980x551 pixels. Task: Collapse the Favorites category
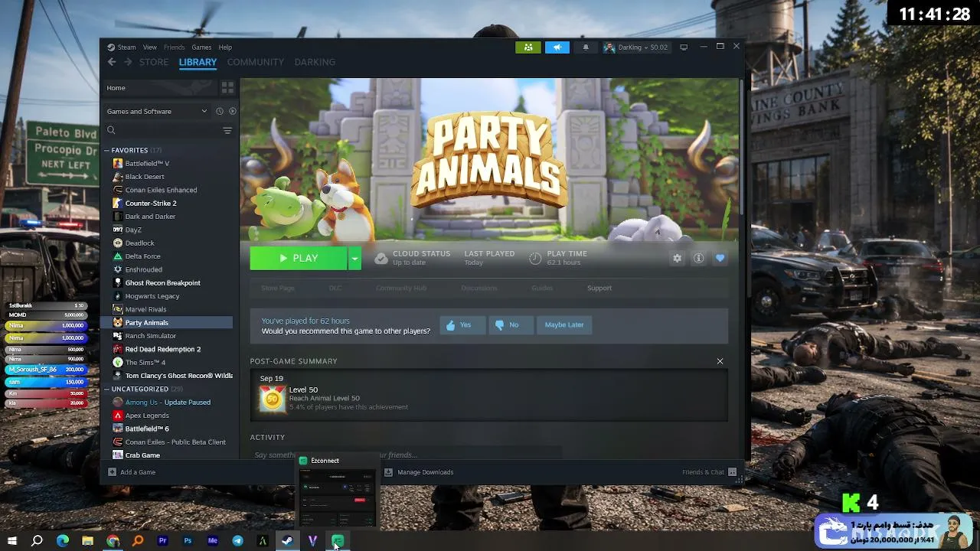point(107,150)
